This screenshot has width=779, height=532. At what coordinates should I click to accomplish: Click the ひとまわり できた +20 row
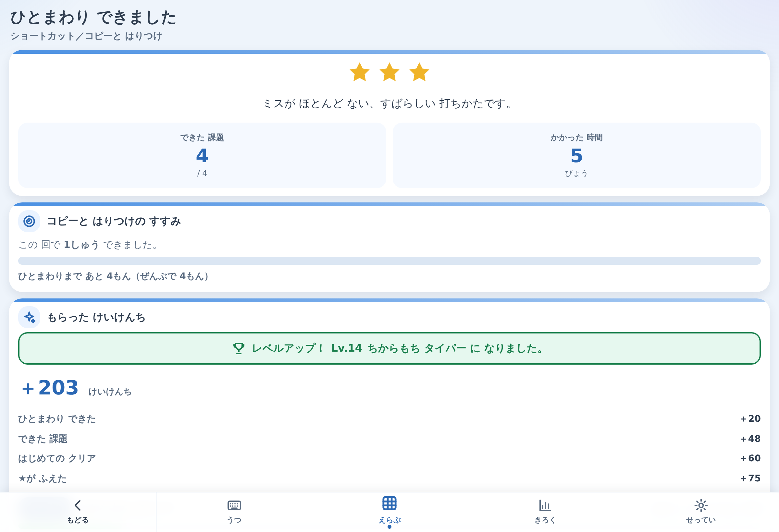pos(389,419)
